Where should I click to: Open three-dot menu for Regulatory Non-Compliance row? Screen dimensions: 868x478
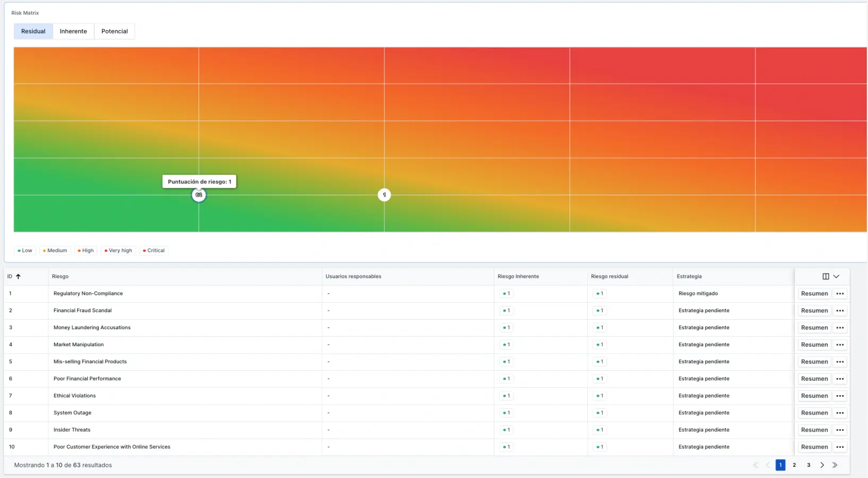(840, 294)
